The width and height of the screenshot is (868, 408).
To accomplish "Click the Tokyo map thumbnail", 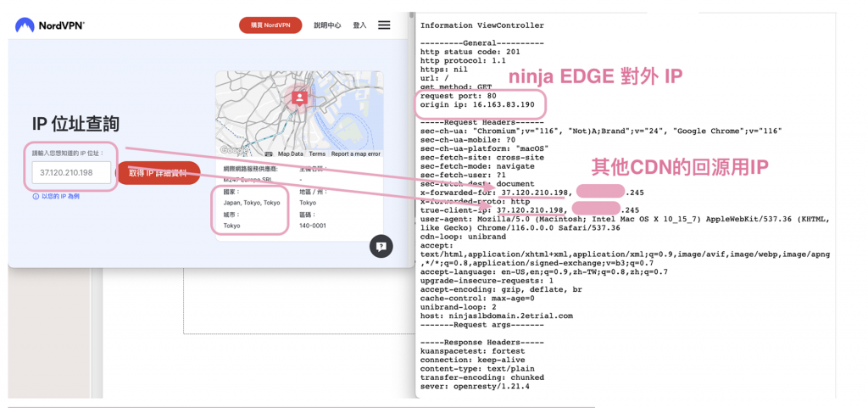I will coord(299,115).
